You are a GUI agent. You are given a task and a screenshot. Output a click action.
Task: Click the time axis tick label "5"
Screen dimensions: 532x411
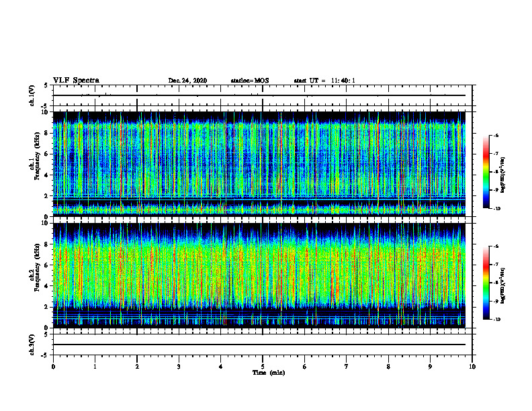(263, 367)
